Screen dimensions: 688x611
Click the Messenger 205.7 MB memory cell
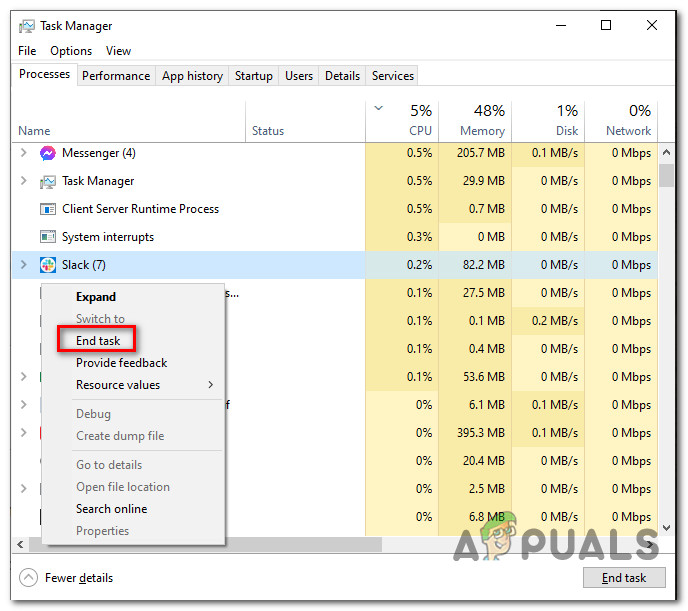coord(475,153)
